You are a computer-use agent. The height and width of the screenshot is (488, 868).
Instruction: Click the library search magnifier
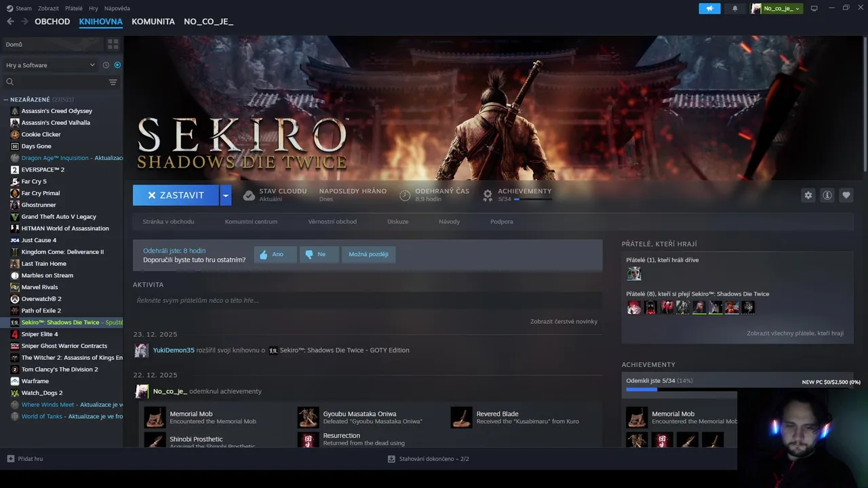[10, 82]
